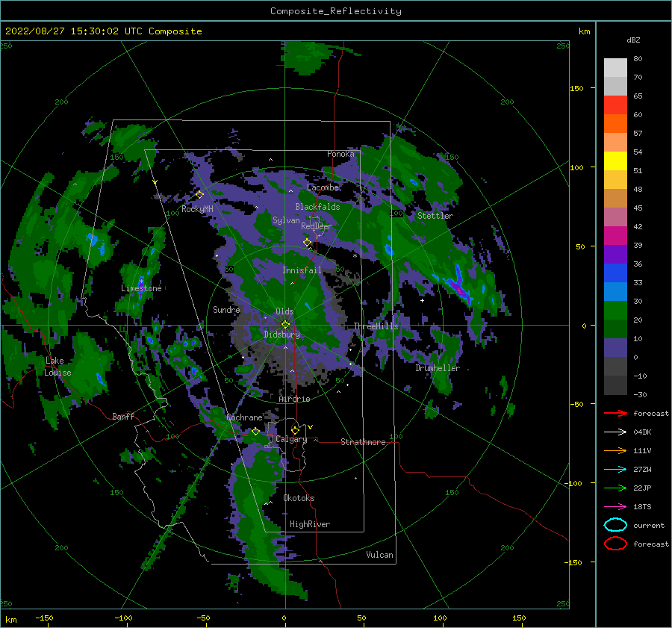Click the yellow diamond marker near RockyMH
The image size is (672, 628).
point(199,195)
